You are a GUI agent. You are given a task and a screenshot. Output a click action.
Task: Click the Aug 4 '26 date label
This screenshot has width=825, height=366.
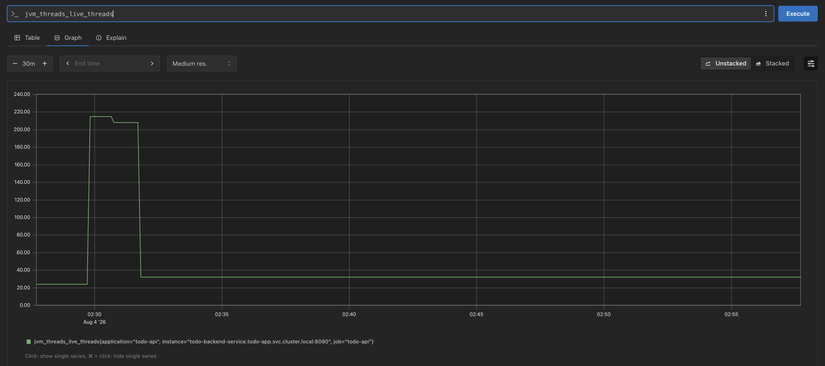[95, 321]
